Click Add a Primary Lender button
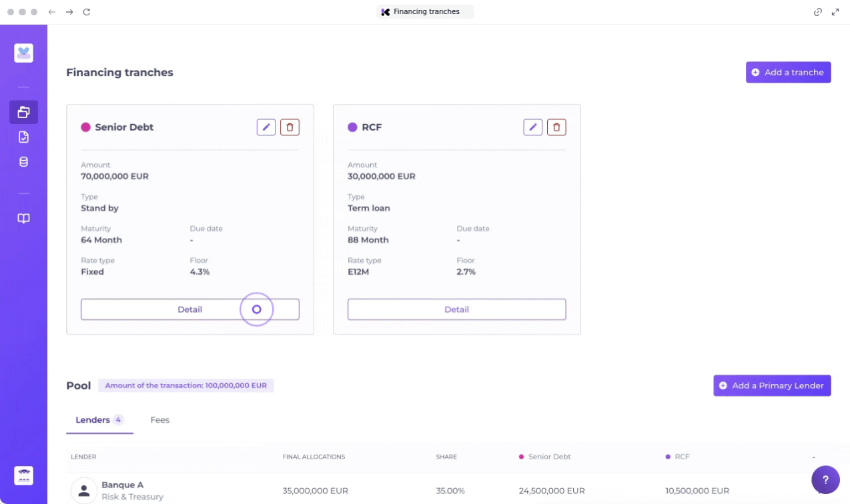Screen dimensions: 850x504 tap(771, 385)
